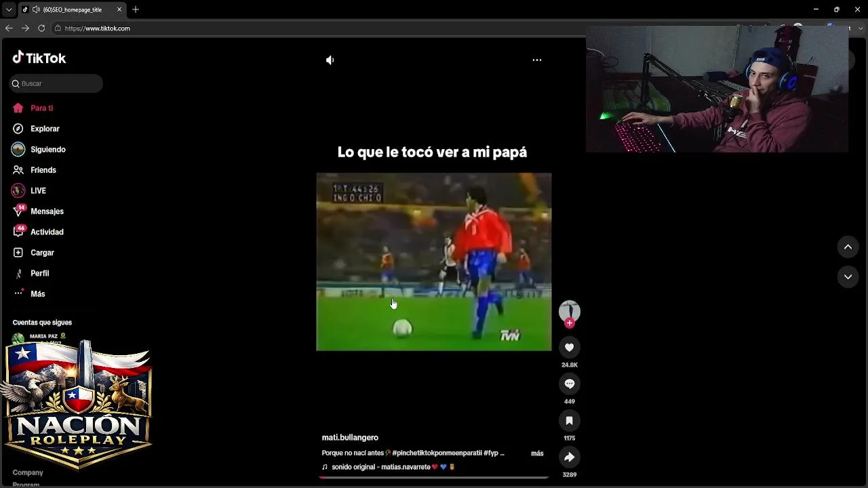Seek on the video progress bar

[434, 478]
